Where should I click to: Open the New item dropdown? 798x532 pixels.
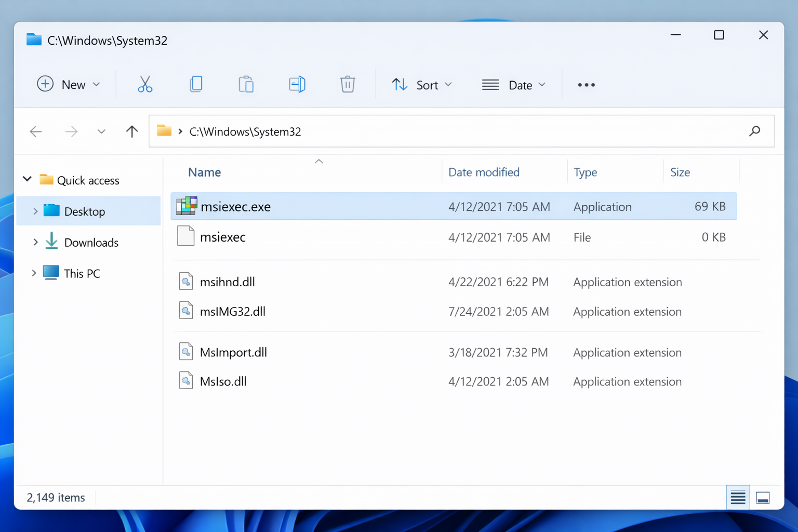tap(69, 84)
